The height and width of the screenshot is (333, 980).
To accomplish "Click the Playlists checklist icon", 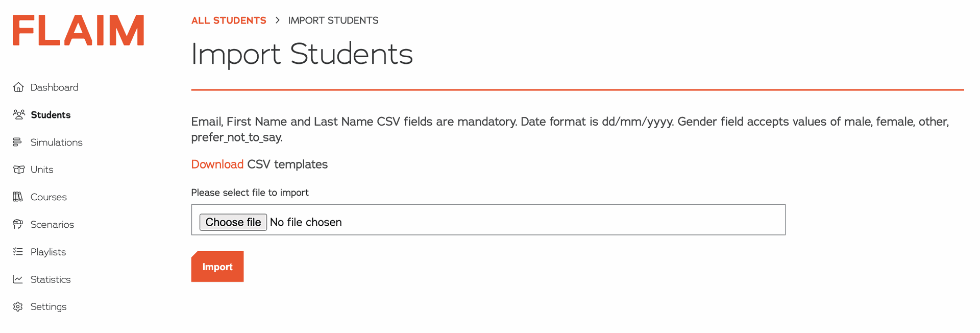I will pos(18,252).
